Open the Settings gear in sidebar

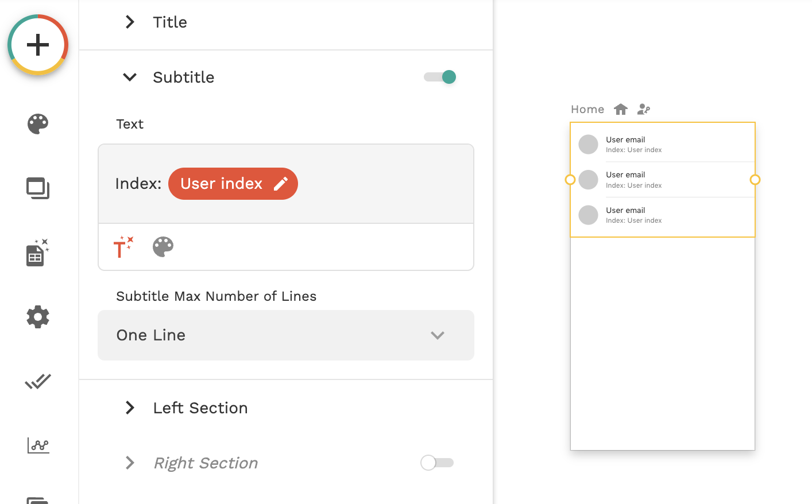[38, 317]
